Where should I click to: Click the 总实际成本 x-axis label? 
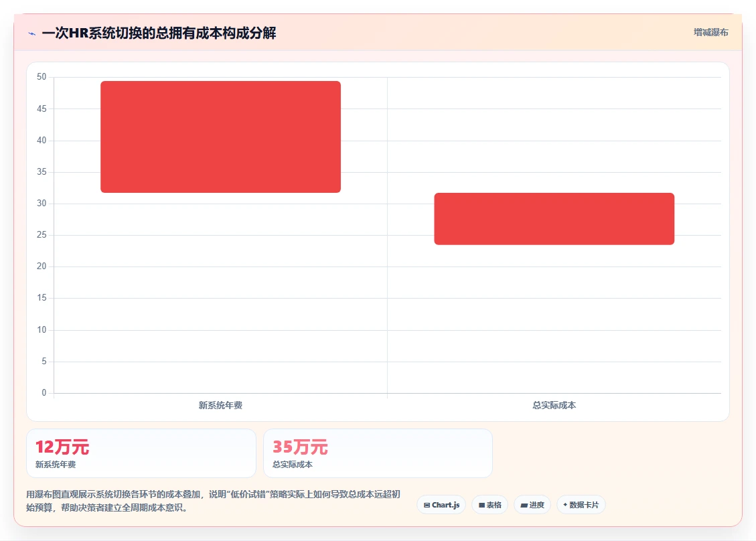point(554,406)
